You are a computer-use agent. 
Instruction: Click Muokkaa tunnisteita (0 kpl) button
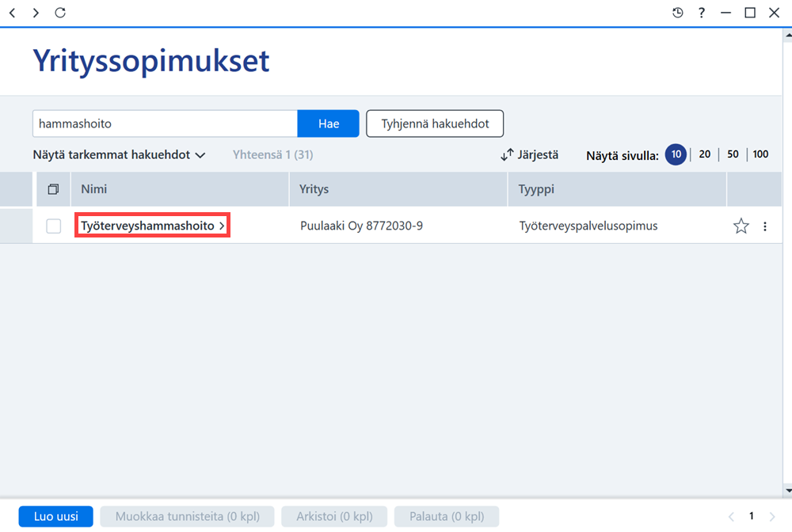coord(188,516)
